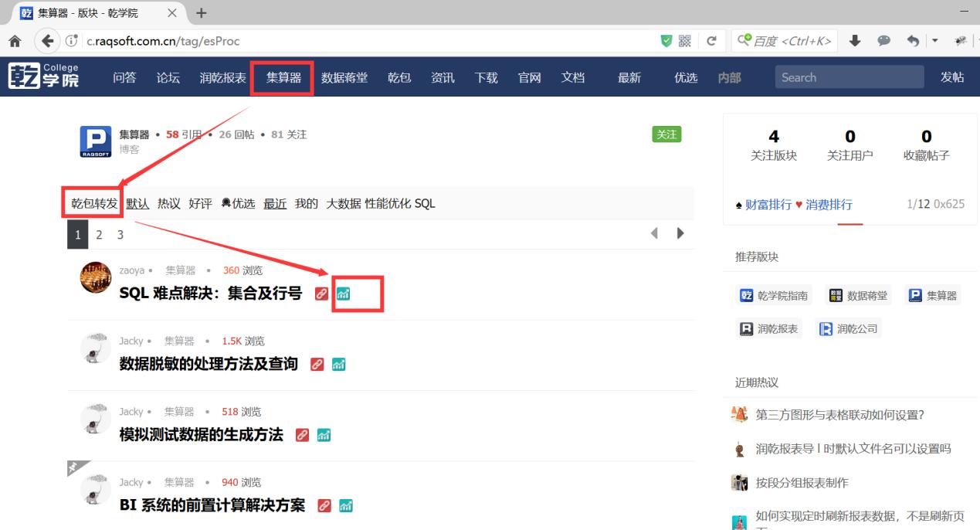This screenshot has width=980, height=530.
Task: Click the undo arrow toolbar icon
Action: (912, 41)
